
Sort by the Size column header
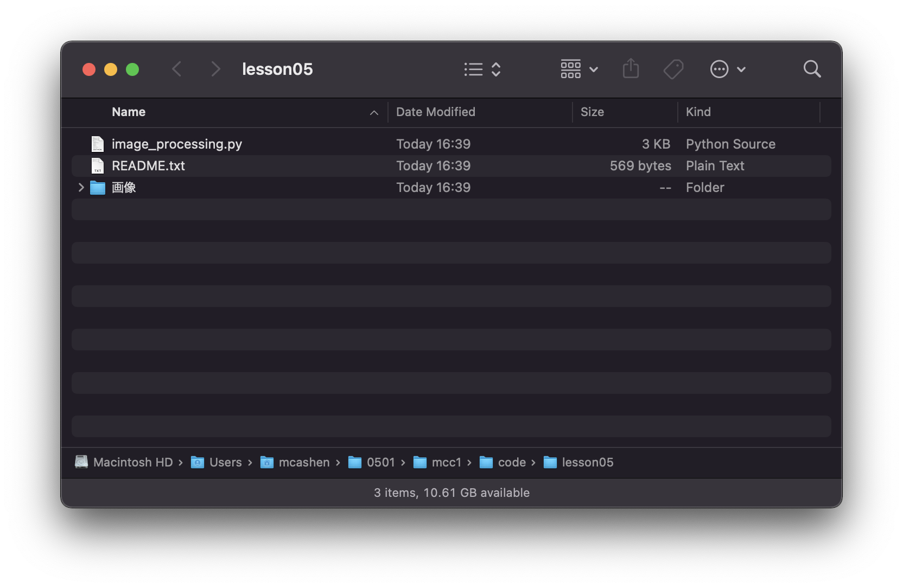tap(592, 112)
